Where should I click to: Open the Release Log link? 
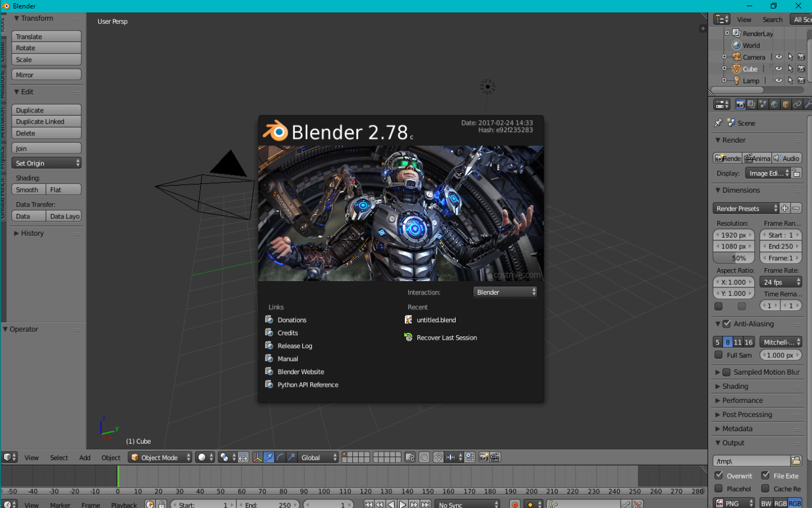pos(294,346)
